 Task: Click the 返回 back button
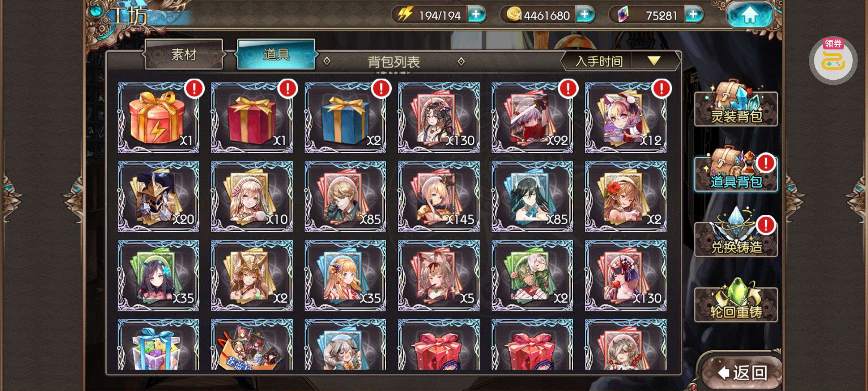pyautogui.click(x=741, y=373)
